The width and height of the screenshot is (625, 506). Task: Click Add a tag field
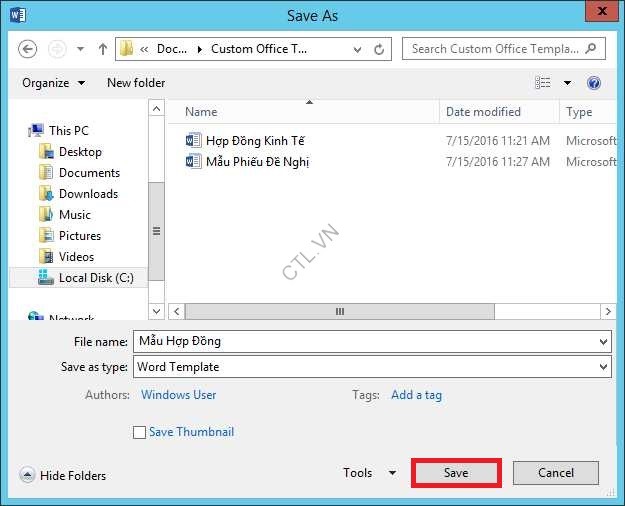(x=417, y=395)
